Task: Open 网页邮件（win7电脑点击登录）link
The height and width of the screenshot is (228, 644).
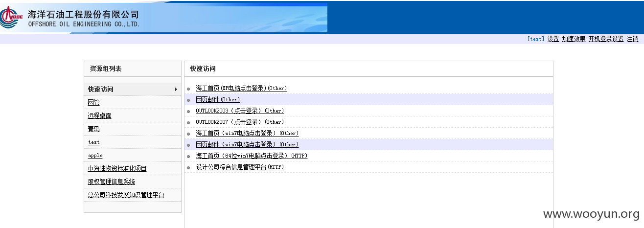Action: click(247, 144)
